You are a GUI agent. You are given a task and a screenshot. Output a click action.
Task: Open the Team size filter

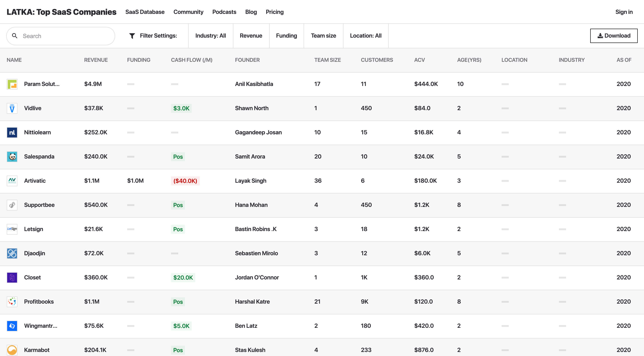pyautogui.click(x=324, y=36)
